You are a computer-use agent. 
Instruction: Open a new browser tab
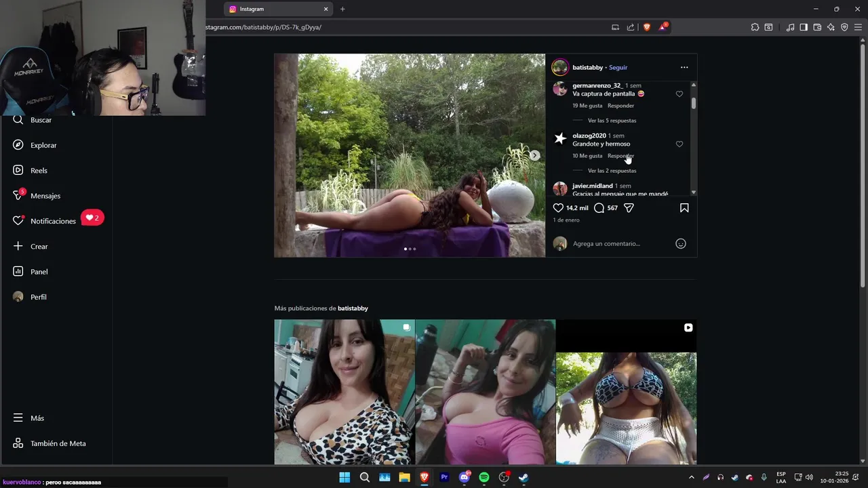tap(342, 9)
